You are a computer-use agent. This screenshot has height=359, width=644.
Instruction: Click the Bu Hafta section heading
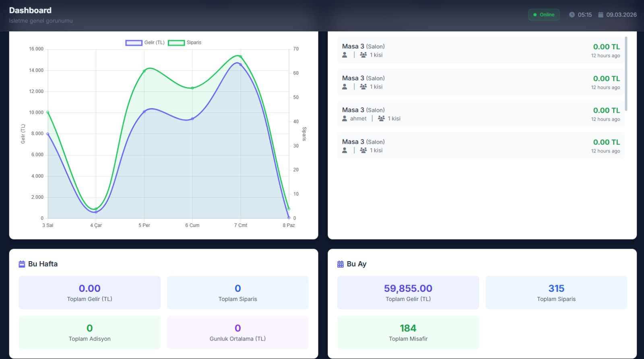[43, 264]
